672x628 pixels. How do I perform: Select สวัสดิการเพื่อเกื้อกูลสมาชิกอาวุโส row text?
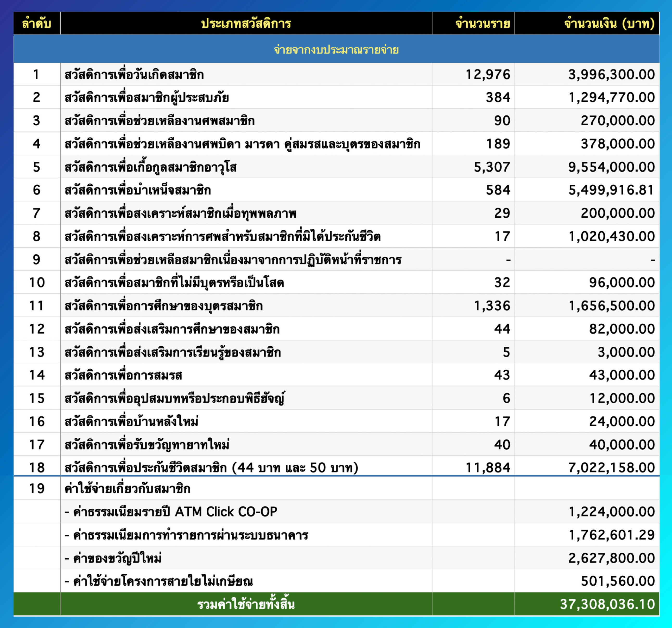click(x=150, y=167)
